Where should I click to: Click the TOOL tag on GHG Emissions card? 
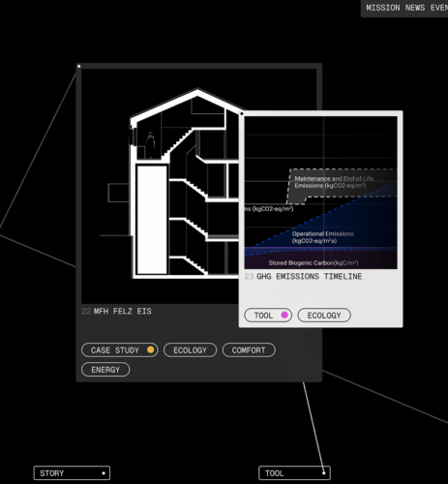click(x=268, y=316)
